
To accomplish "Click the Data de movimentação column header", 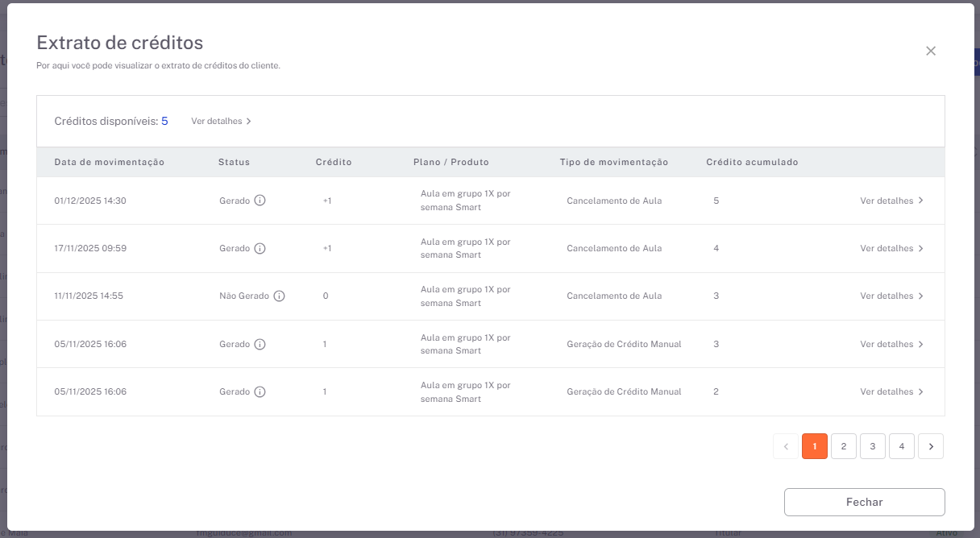I will tap(110, 163).
